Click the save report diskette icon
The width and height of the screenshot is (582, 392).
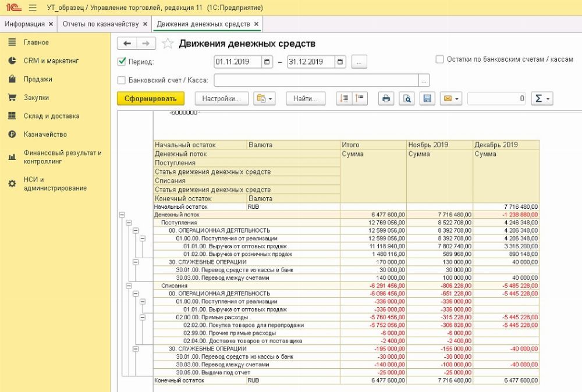tap(427, 99)
